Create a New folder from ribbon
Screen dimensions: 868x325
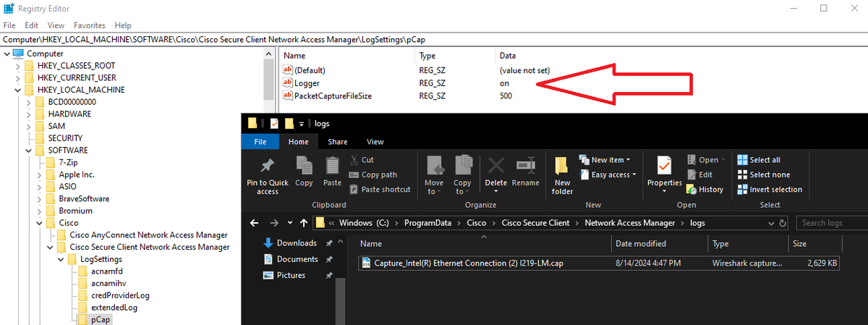coord(562,175)
